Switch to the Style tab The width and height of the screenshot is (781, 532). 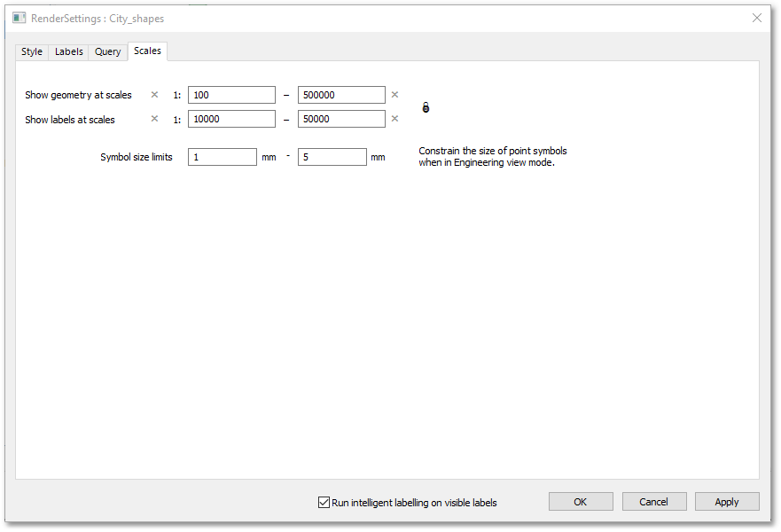pos(32,51)
